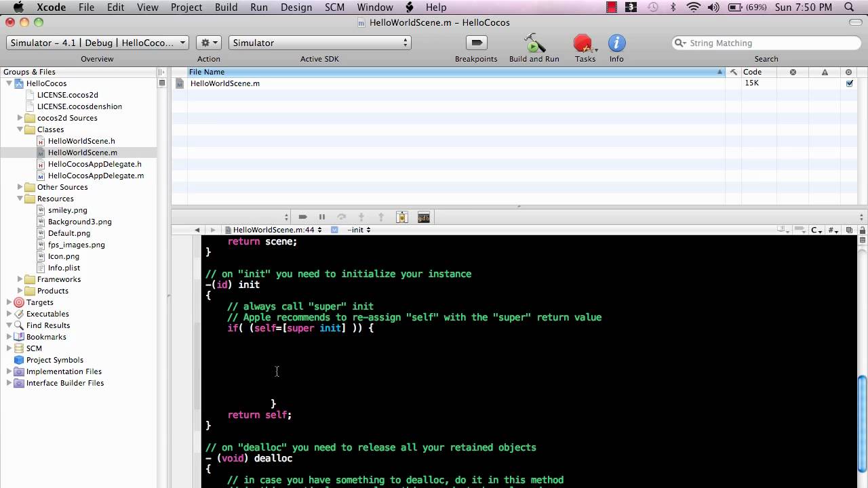Click the Bluetooth menu bar icon
The width and height of the screenshot is (868, 488).
point(673,7)
